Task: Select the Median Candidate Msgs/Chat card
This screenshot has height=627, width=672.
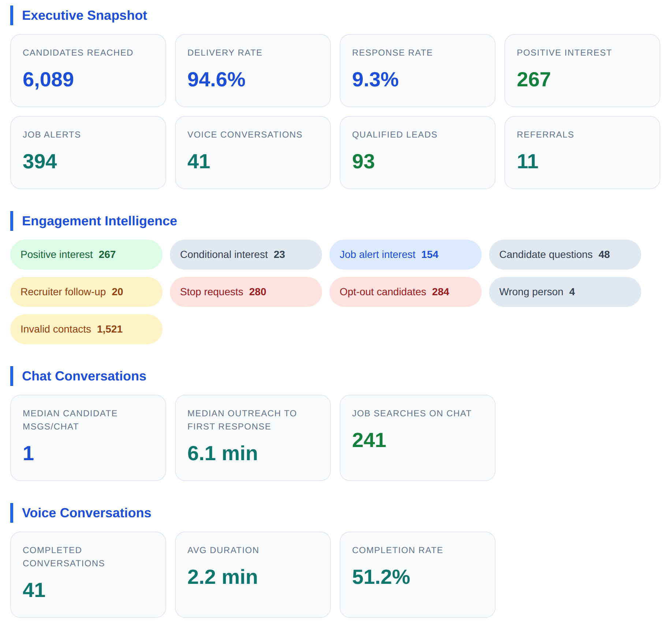Action: point(88,438)
